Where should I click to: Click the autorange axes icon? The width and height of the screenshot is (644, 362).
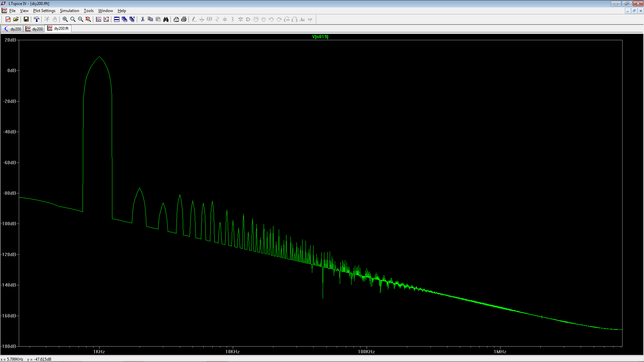tap(106, 19)
